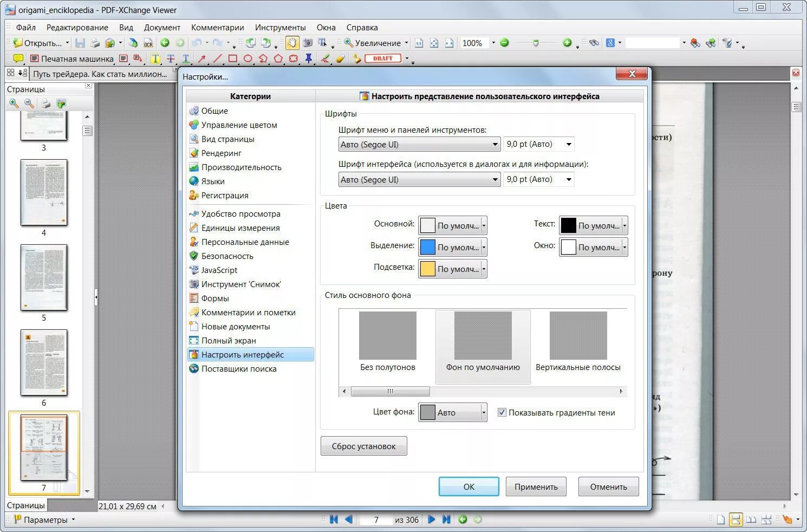Click the page number input field

coord(376,520)
